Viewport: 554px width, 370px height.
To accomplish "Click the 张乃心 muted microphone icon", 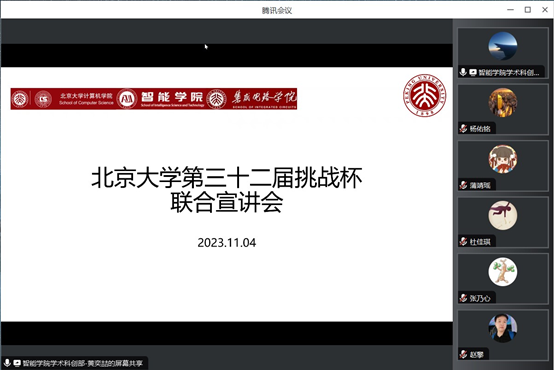I will [463, 298].
